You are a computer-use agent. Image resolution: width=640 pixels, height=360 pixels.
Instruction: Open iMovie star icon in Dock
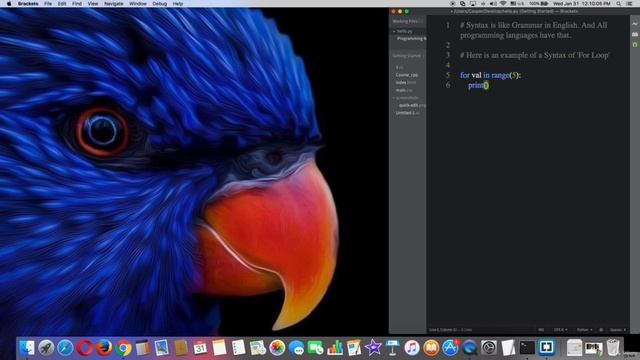373,348
